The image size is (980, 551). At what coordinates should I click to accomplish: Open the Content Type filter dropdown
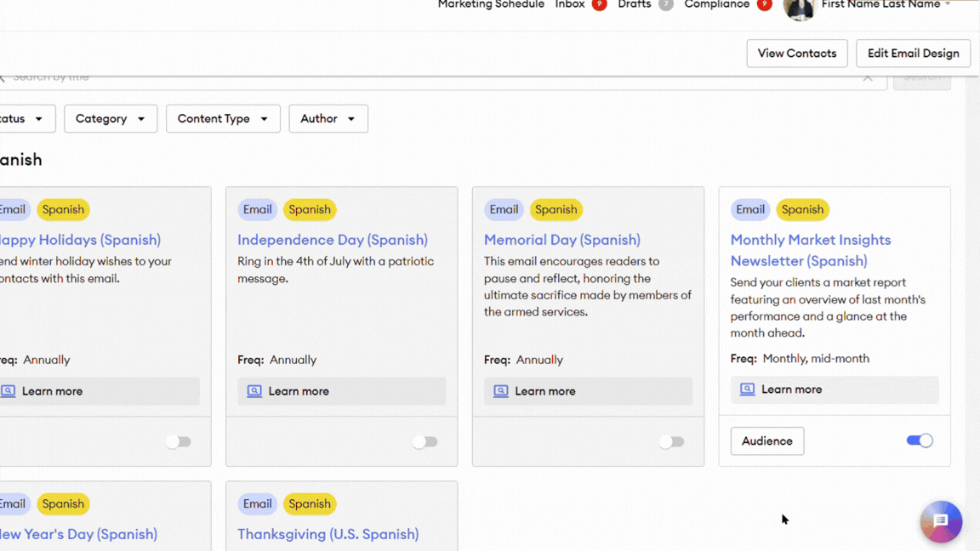[222, 119]
